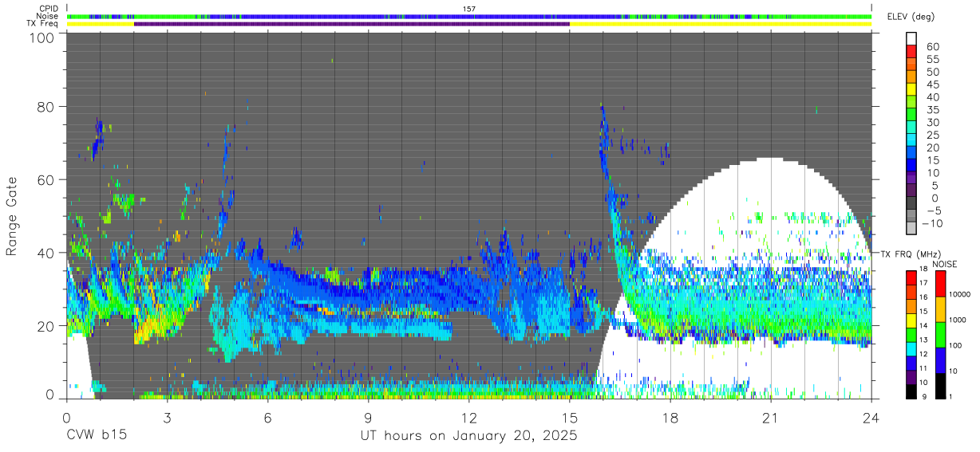Viewport: 980px width, 452px height.
Task: Select the 1 label on NOISE colorbar
Action: tap(952, 396)
